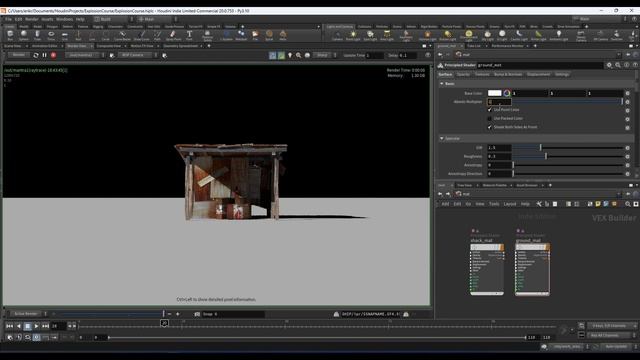The height and width of the screenshot is (360, 640).
Task: Click the IOR slider
Action: (568, 148)
